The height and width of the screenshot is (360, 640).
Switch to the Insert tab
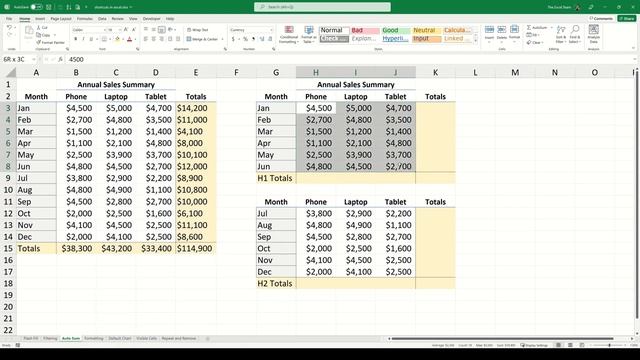40,19
